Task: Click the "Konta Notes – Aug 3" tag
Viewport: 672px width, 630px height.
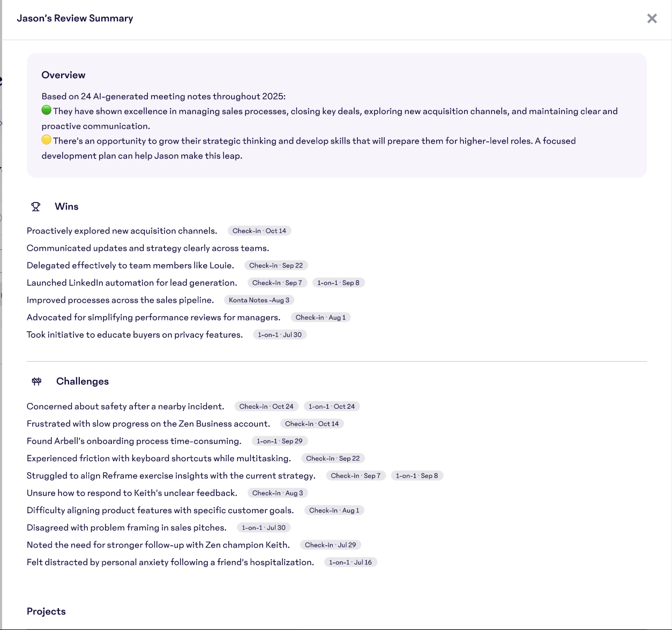Action: (x=259, y=300)
